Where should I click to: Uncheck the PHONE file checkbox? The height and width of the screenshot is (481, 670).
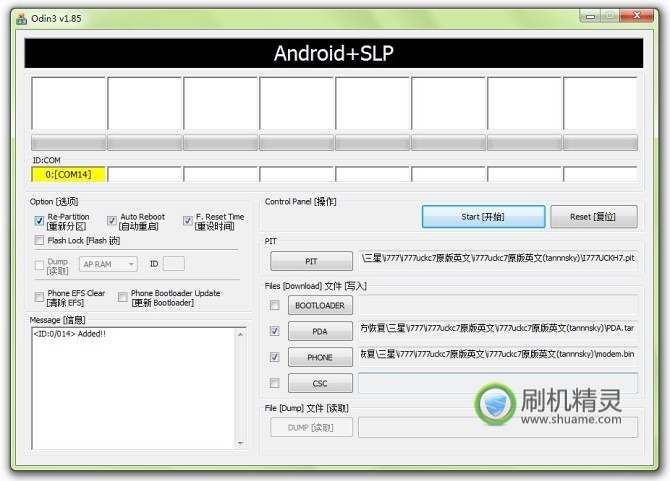[274, 357]
